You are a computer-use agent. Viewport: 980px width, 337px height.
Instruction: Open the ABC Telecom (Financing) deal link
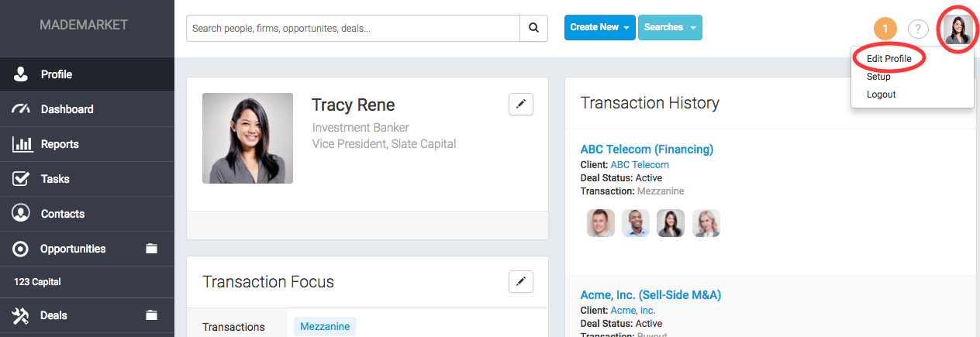click(x=647, y=150)
